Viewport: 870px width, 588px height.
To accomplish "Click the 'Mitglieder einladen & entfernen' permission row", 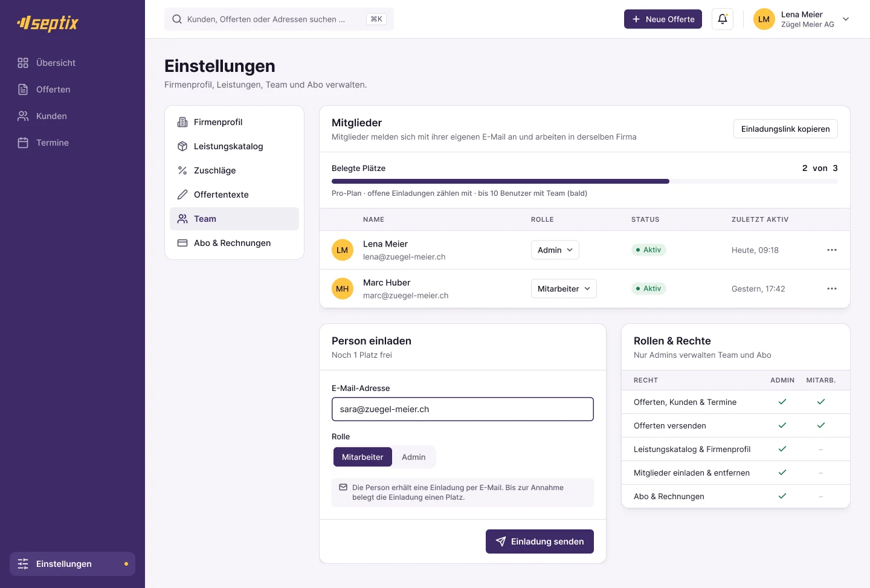I will tap(736, 473).
